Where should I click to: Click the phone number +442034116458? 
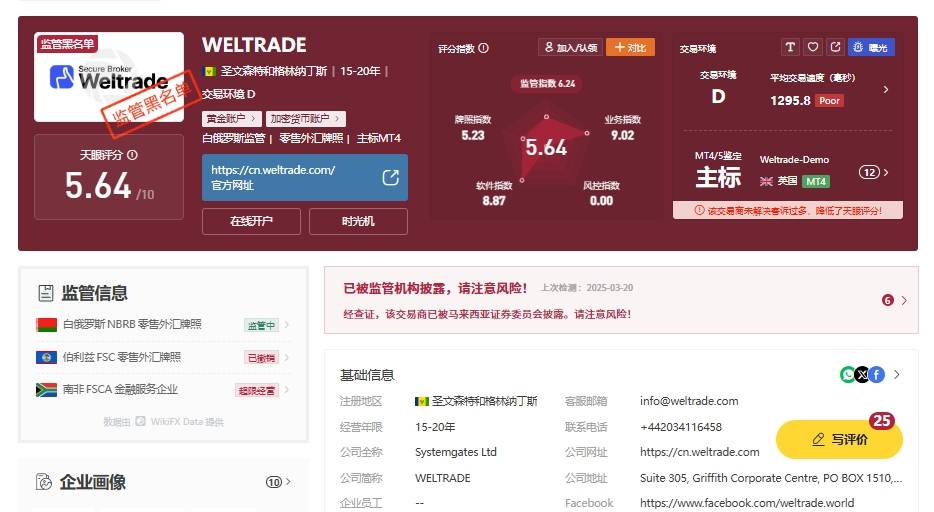click(x=681, y=427)
